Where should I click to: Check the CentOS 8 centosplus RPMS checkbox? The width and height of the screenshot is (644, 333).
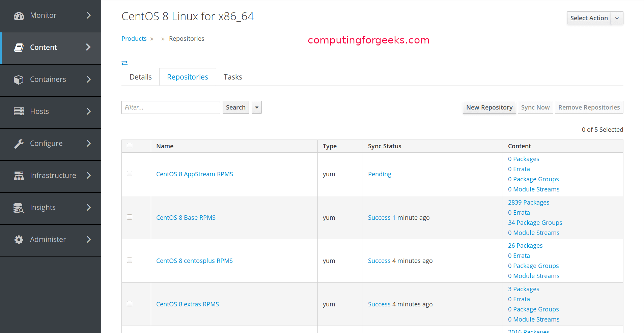click(130, 260)
